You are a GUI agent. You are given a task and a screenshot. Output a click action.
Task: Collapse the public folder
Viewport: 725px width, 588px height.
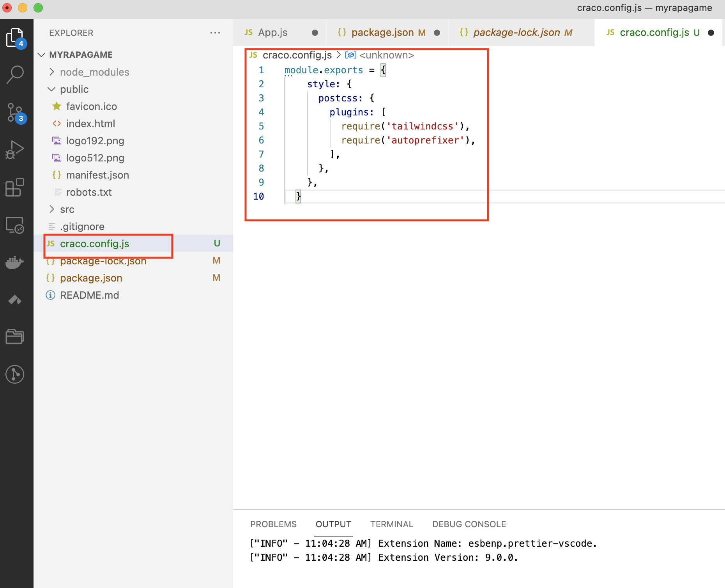click(x=74, y=89)
